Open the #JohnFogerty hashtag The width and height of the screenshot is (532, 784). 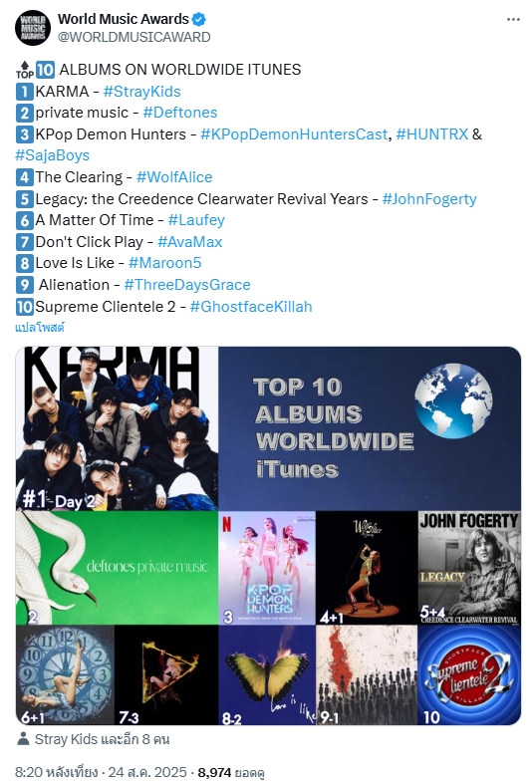[x=429, y=199]
